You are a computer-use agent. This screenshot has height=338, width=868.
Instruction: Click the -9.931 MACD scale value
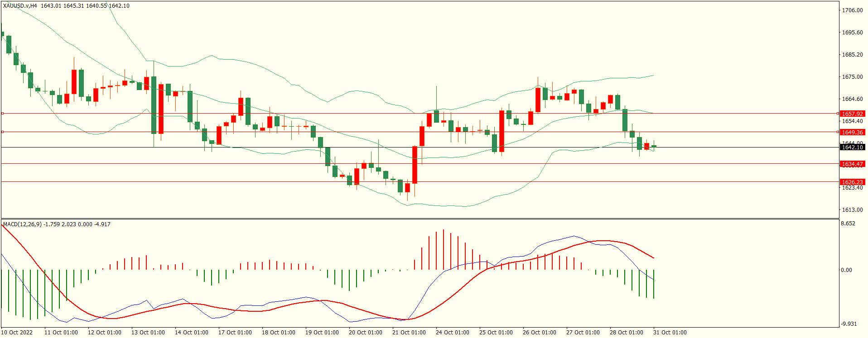click(849, 324)
